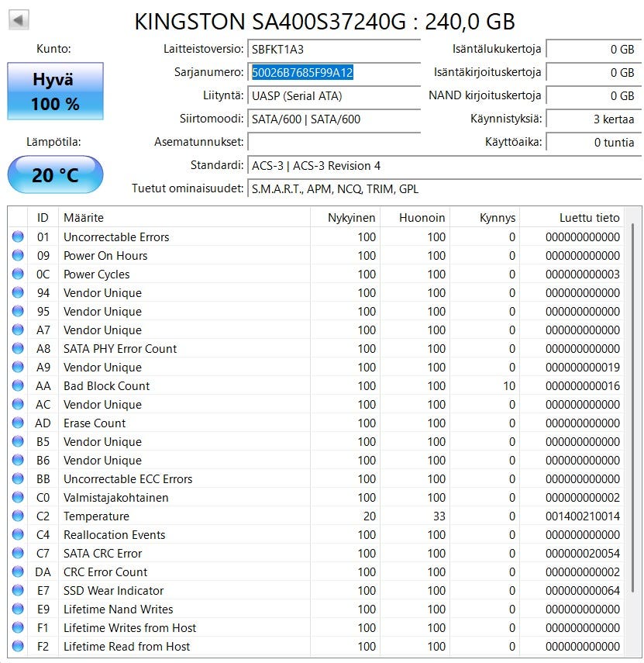Click the status icon for Lifetime Writes from Host
Image resolution: width=644 pixels, height=663 pixels.
click(x=18, y=627)
